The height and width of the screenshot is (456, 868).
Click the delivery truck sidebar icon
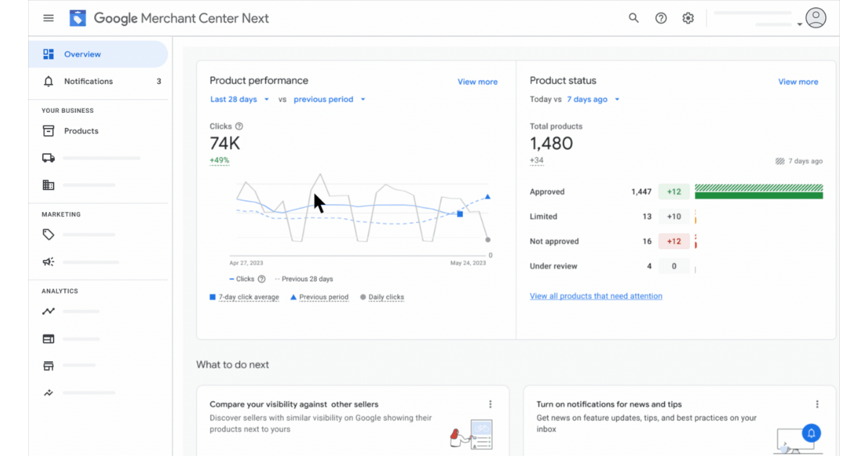[48, 158]
